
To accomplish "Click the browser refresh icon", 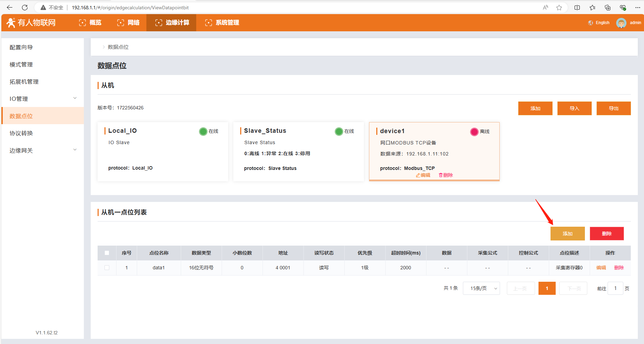I will click(x=25, y=8).
